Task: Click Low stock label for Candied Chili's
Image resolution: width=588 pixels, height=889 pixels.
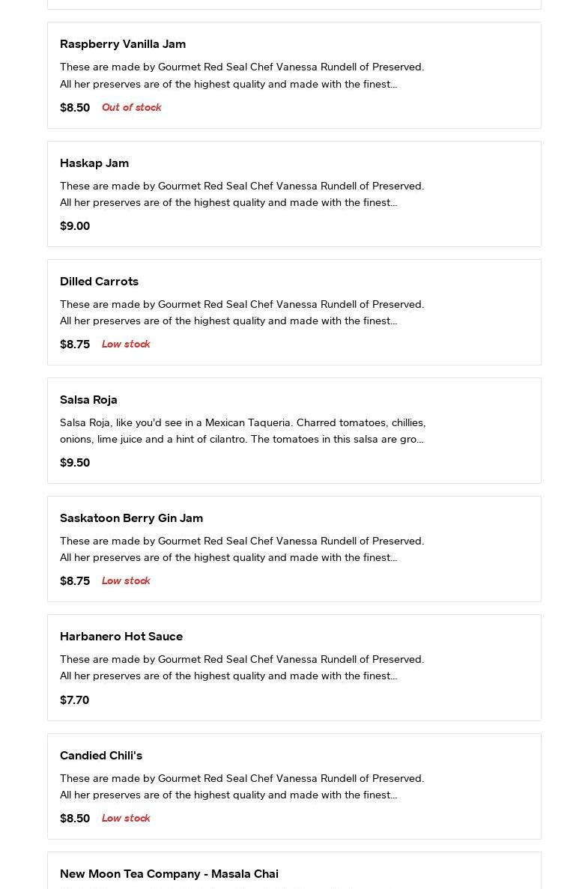Action: (x=126, y=819)
